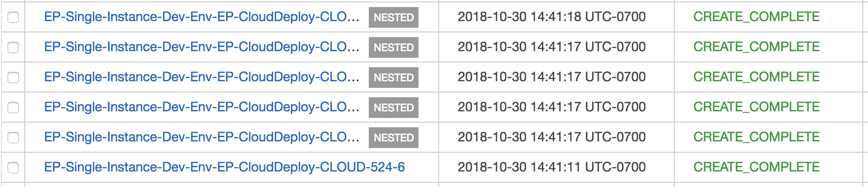Click the 2018-10-30 14:41:11 UTC-0700 timestamp

coord(552,167)
